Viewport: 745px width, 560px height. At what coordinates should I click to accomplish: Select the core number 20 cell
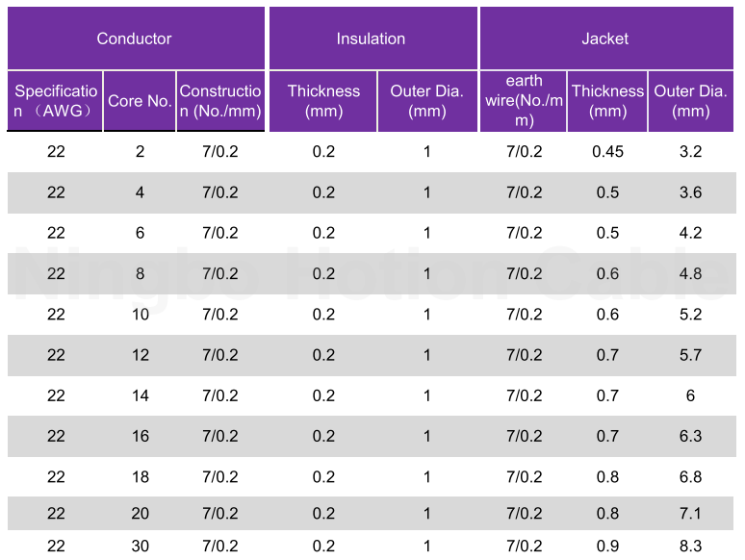pyautogui.click(x=141, y=514)
